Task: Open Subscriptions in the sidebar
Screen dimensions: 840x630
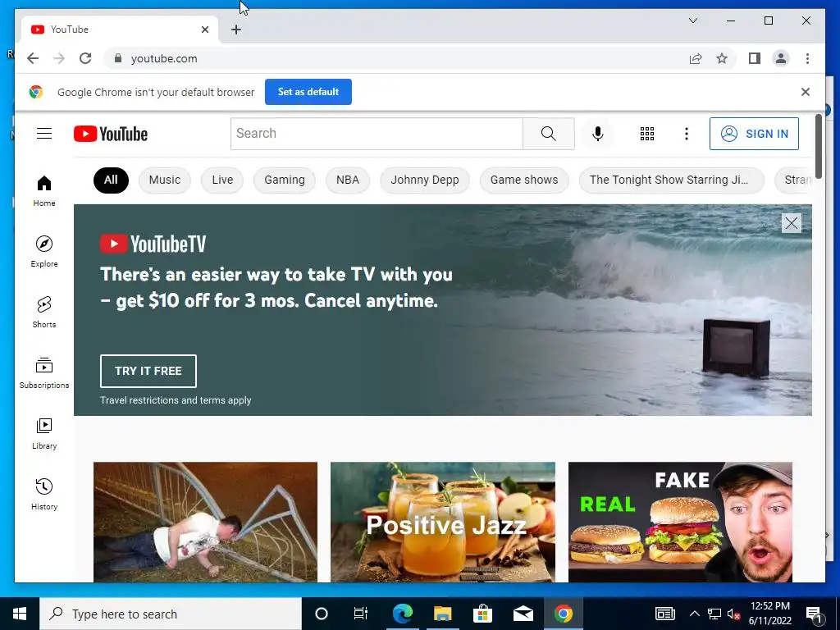Action: click(44, 373)
